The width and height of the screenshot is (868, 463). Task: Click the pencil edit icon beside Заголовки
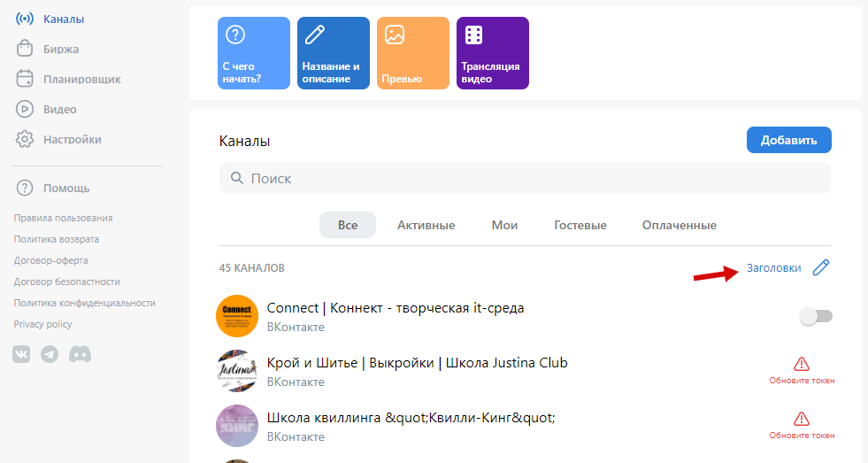pos(821,268)
